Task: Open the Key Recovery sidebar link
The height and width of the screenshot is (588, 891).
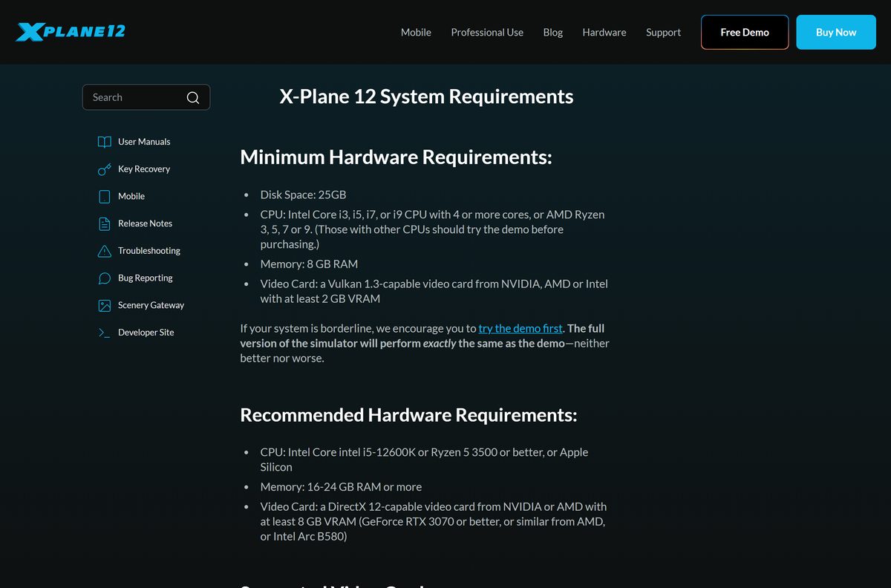Action: point(144,169)
